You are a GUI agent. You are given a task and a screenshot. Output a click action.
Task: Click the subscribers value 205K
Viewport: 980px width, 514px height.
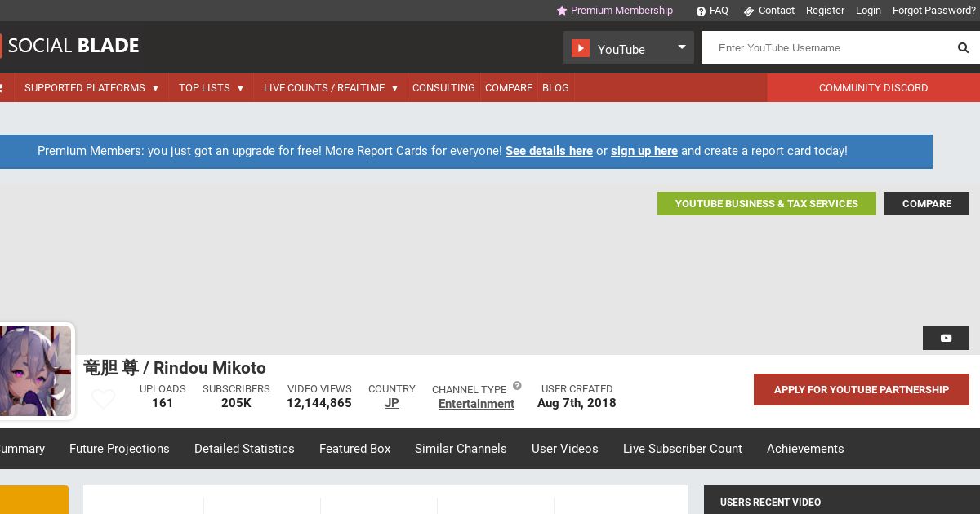pyautogui.click(x=236, y=403)
